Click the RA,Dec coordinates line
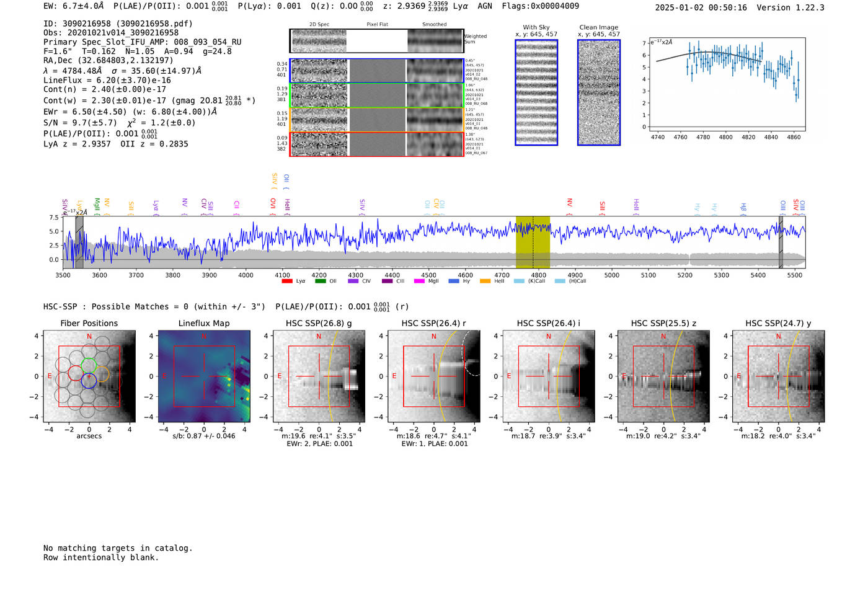Viewport: 868px width, 591px height. [108, 60]
